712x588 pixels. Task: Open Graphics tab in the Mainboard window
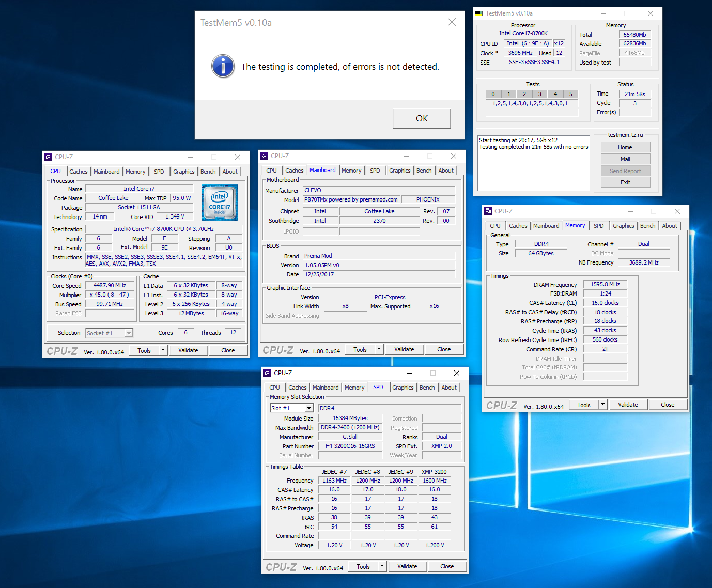point(399,171)
